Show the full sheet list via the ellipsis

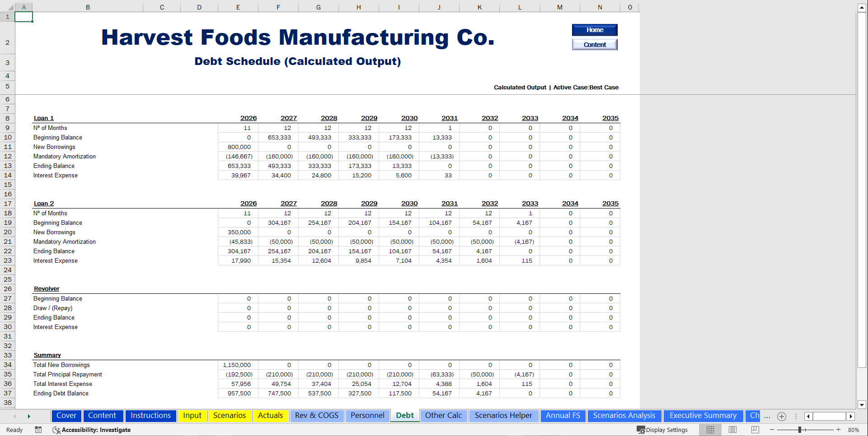pyautogui.click(x=767, y=417)
